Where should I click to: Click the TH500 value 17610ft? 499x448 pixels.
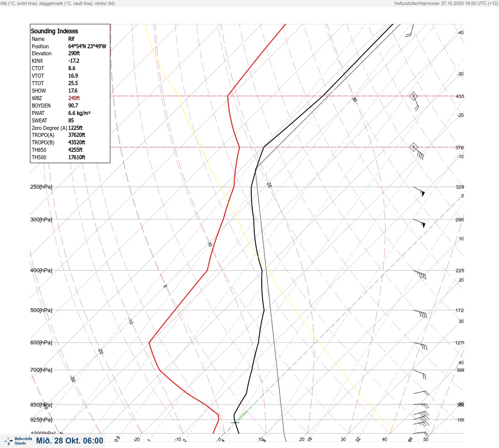pyautogui.click(x=77, y=157)
